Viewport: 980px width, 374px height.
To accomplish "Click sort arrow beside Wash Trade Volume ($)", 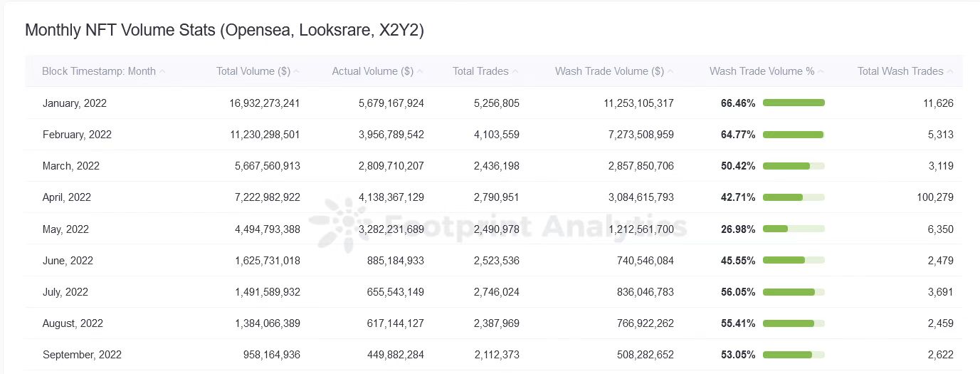I will (x=670, y=72).
